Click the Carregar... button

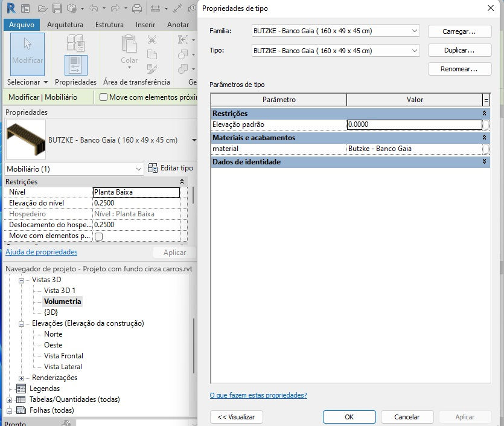pyautogui.click(x=459, y=31)
